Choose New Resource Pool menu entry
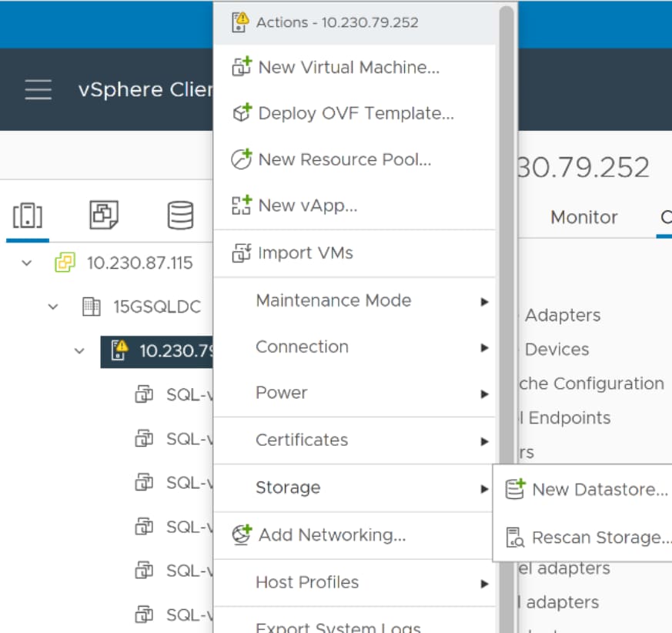This screenshot has width=672, height=633. (x=354, y=159)
